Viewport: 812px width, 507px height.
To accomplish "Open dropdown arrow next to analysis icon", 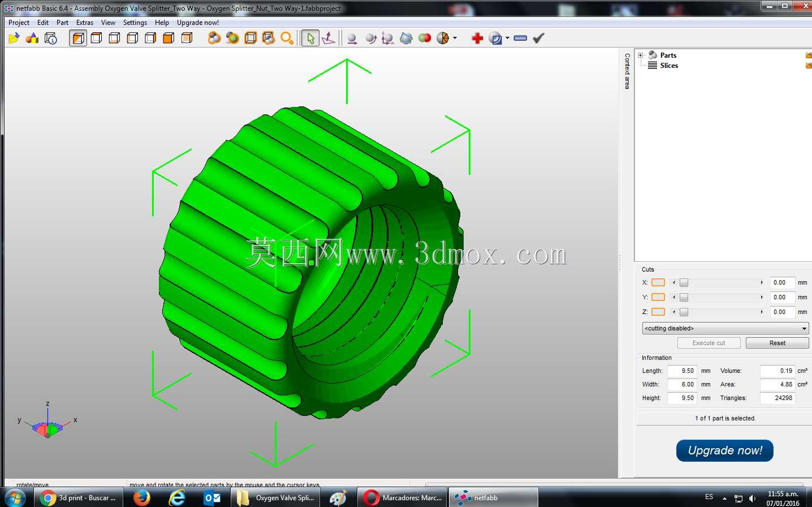I will click(x=507, y=38).
